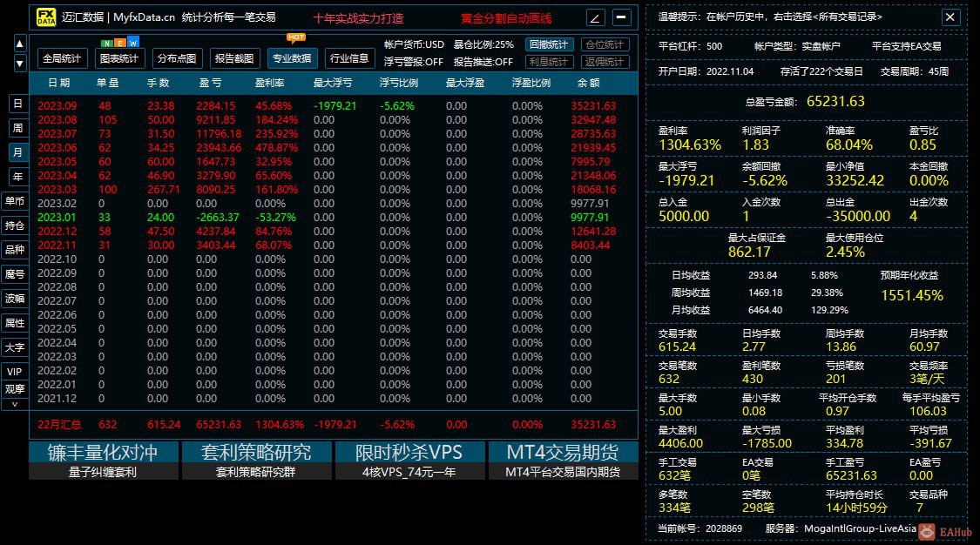980x545 pixels.
Task: Click the 盈利率 column header
Action: 269,83
